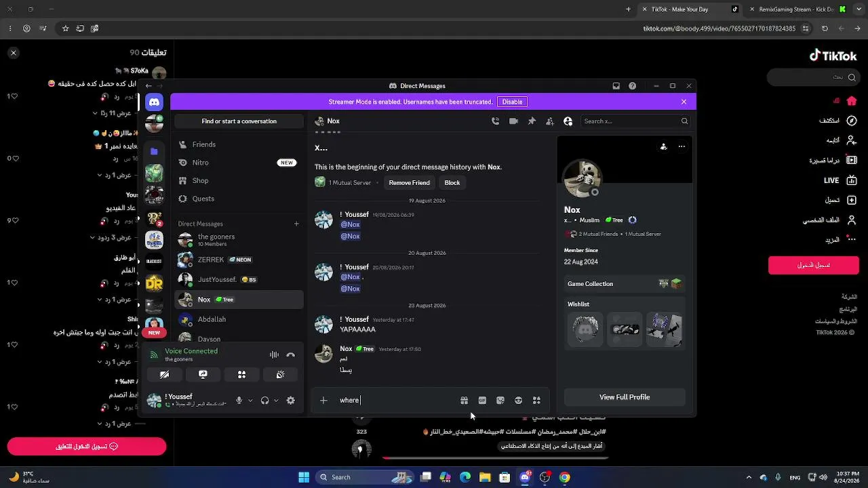Search in the Nox conversation
This screenshot has height=488, width=868.
pos(635,121)
